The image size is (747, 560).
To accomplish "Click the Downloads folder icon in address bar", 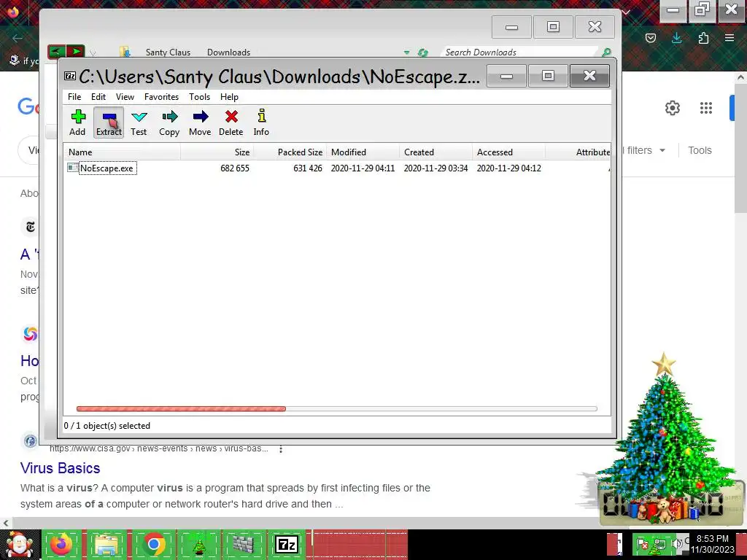I will pos(125,52).
